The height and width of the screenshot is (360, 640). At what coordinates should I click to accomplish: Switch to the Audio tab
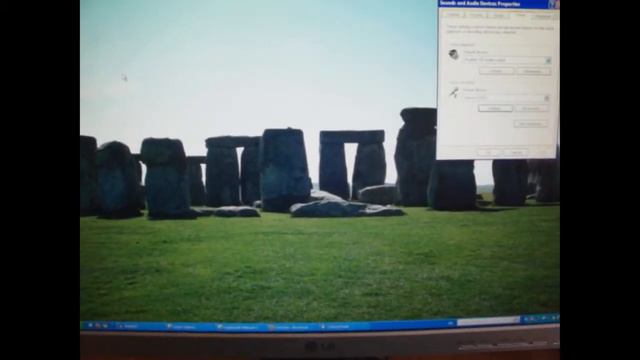click(x=499, y=16)
